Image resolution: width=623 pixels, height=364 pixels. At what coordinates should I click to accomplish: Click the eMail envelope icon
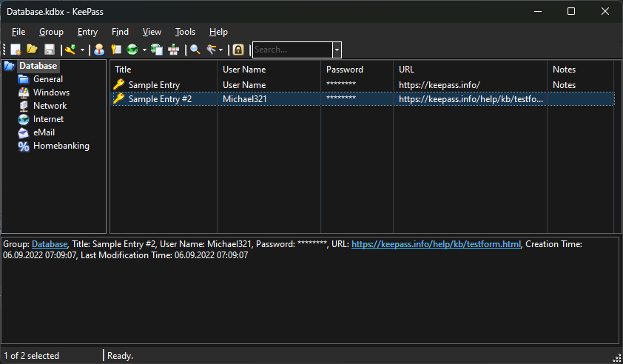pyautogui.click(x=24, y=132)
